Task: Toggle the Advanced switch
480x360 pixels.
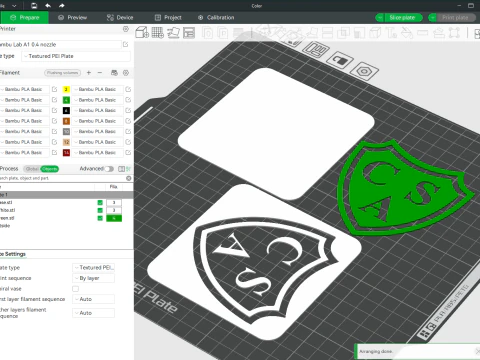Action: click(x=109, y=169)
